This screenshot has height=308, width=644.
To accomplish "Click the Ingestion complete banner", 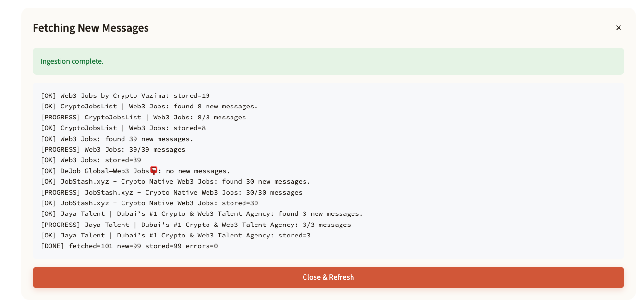I will [328, 61].
